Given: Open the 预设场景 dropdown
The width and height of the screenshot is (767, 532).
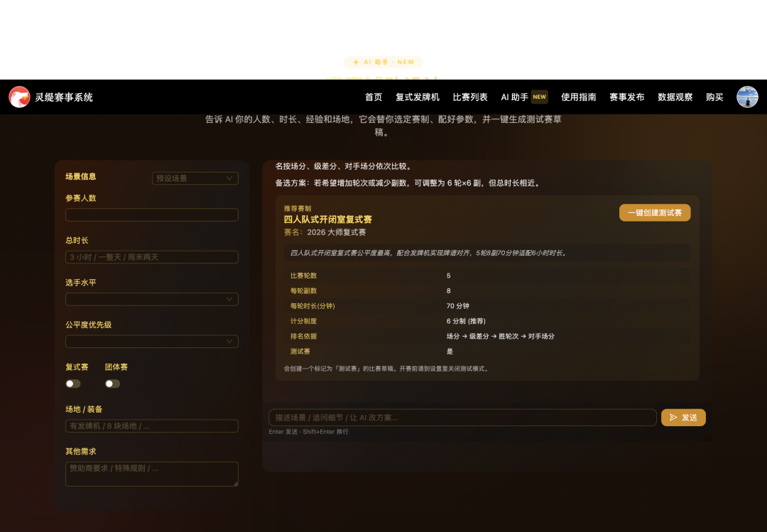Looking at the screenshot, I should [x=195, y=178].
